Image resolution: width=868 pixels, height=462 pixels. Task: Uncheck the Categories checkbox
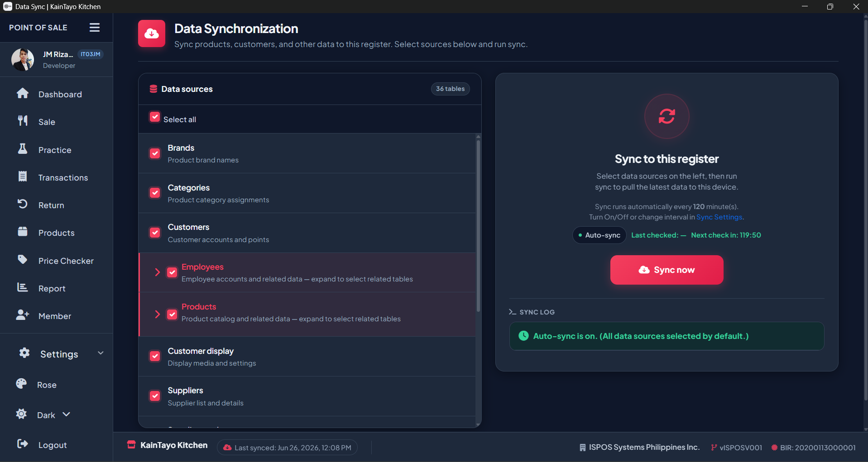[x=155, y=193]
